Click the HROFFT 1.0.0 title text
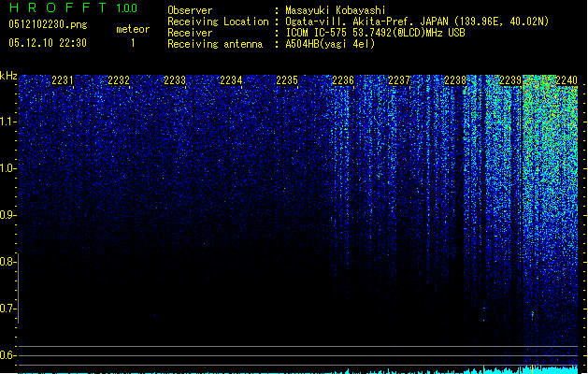This screenshot has width=588, height=374. (x=73, y=7)
